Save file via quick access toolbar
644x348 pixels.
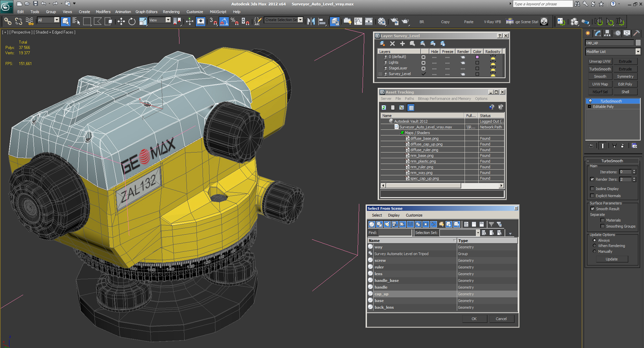(35, 3)
